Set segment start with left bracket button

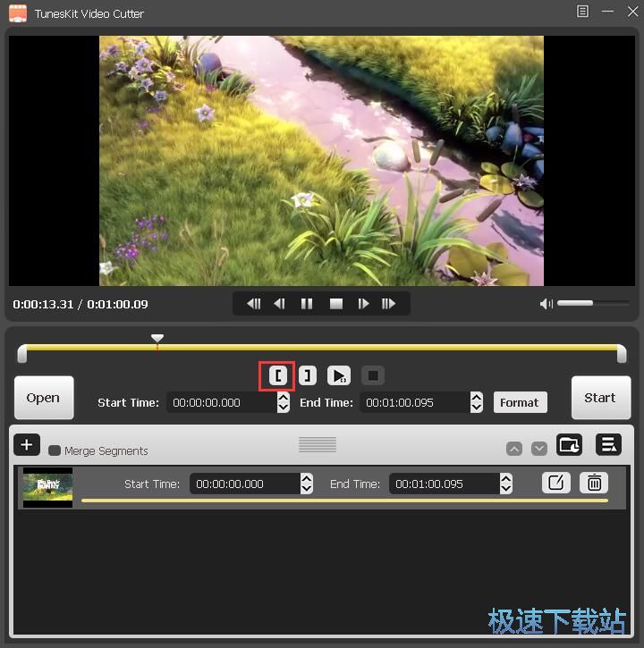(x=277, y=375)
